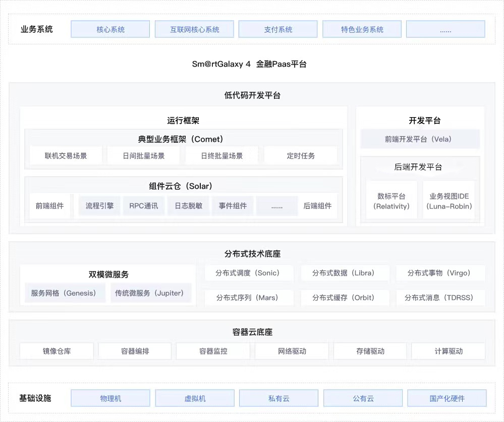The image size is (504, 422).
Task: Click the 支付系统 box
Action: tap(277, 29)
